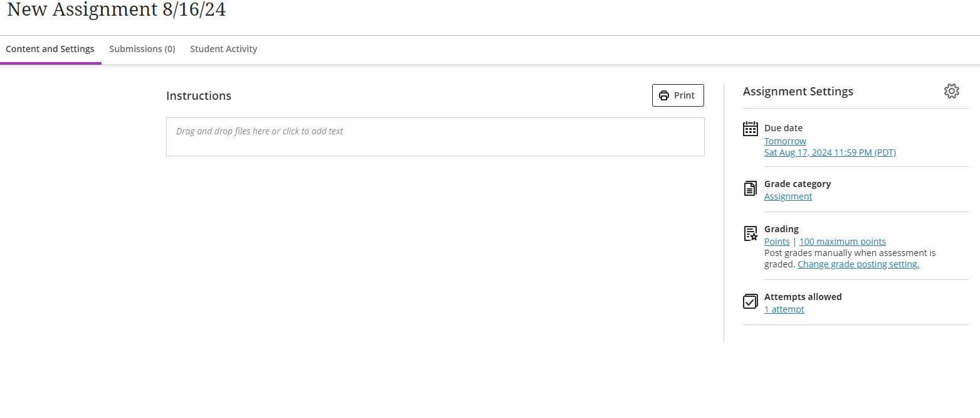Select the grading star-document icon near Grading
This screenshot has height=418, width=980.
point(750,233)
